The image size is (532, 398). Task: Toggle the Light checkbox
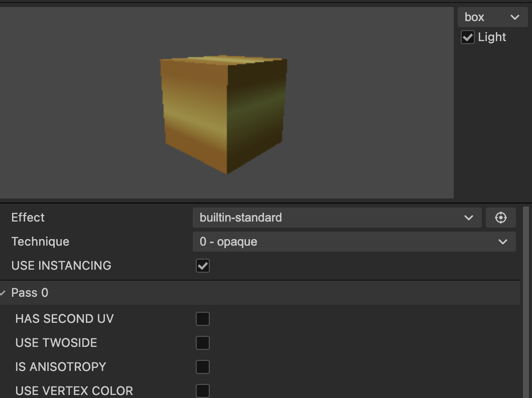[x=468, y=37]
